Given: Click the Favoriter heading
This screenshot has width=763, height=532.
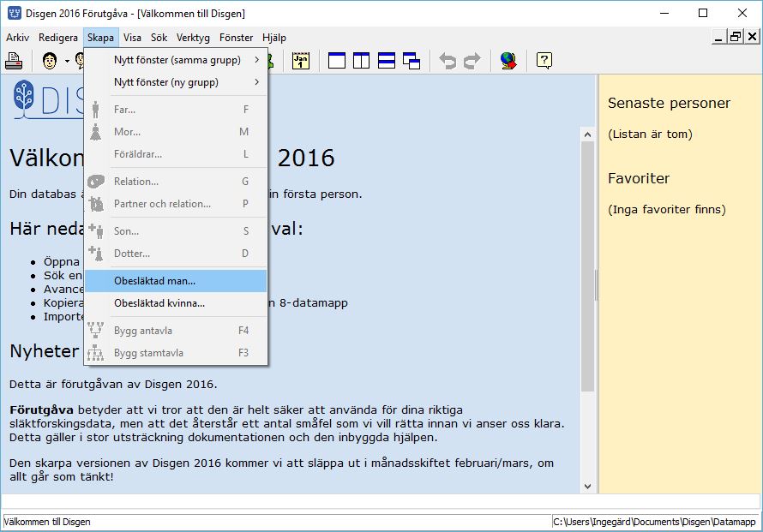Looking at the screenshot, I should coord(639,178).
